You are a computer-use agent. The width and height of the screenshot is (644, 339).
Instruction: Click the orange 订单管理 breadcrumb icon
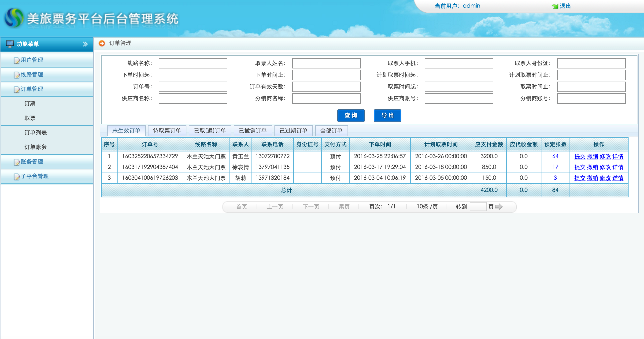102,43
